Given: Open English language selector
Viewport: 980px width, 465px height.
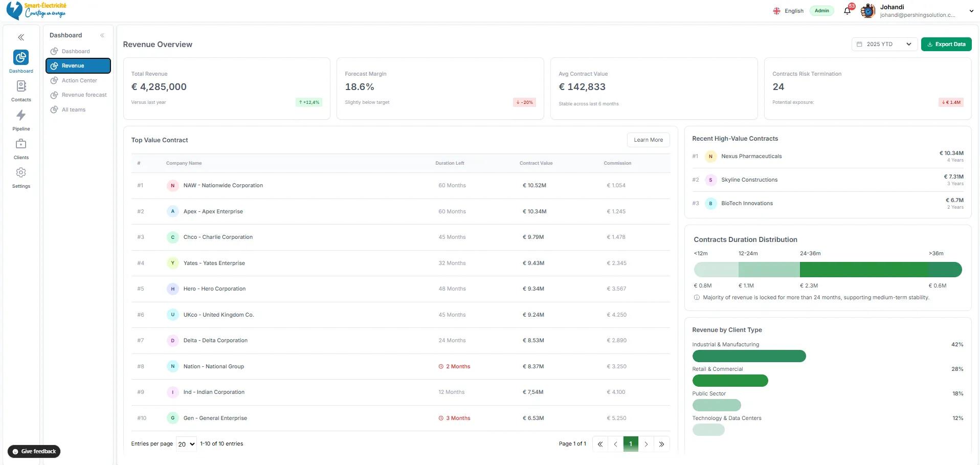Looking at the screenshot, I should click(x=788, y=11).
